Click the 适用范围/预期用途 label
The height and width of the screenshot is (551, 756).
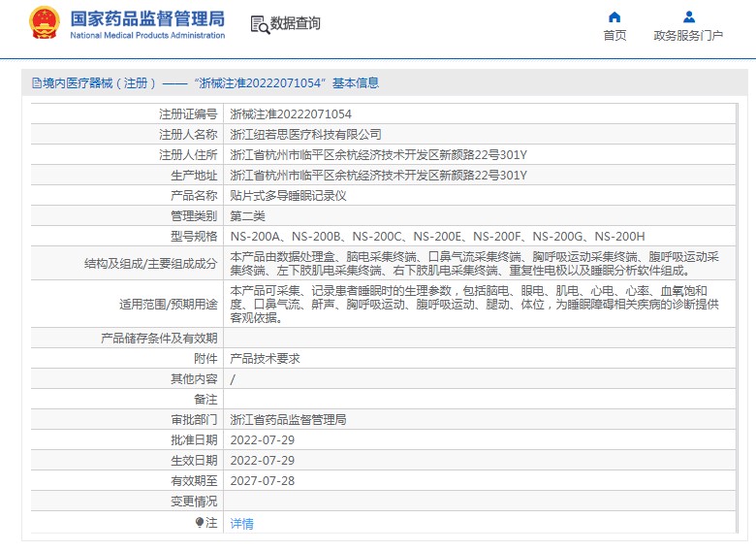coord(169,304)
